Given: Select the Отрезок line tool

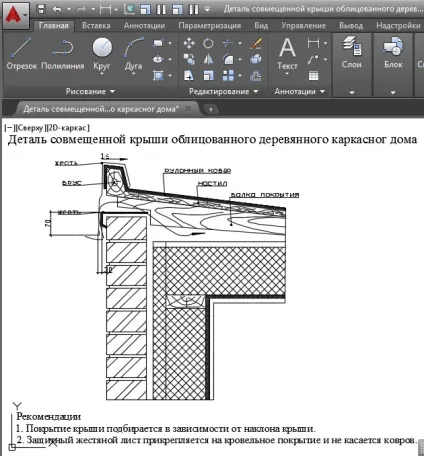Looking at the screenshot, I should pos(21,53).
